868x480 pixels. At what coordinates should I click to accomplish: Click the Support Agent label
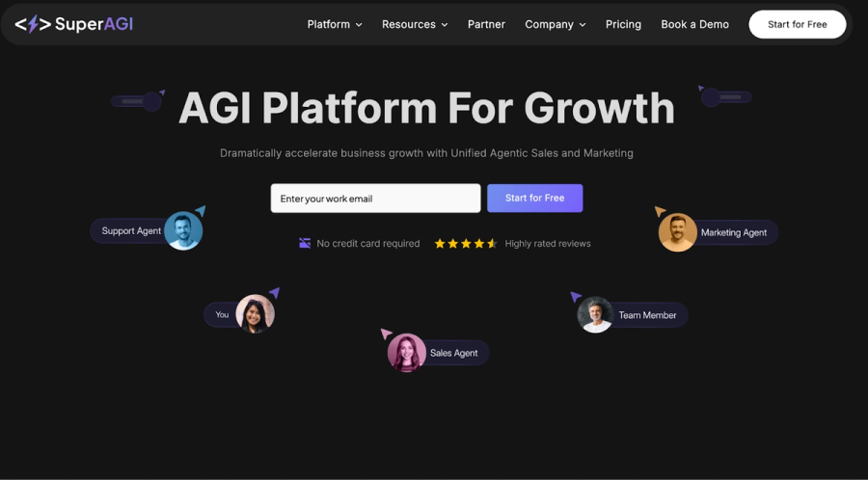click(x=131, y=231)
